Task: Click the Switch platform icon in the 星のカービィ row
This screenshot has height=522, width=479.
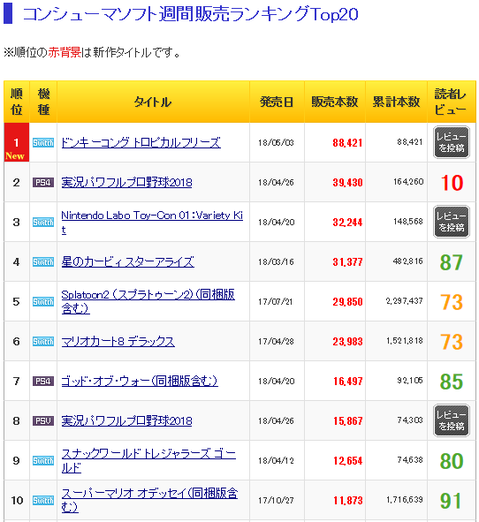Action: 43,262
